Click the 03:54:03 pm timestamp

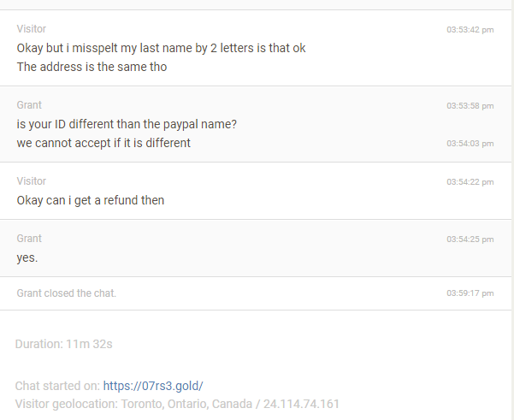470,144
